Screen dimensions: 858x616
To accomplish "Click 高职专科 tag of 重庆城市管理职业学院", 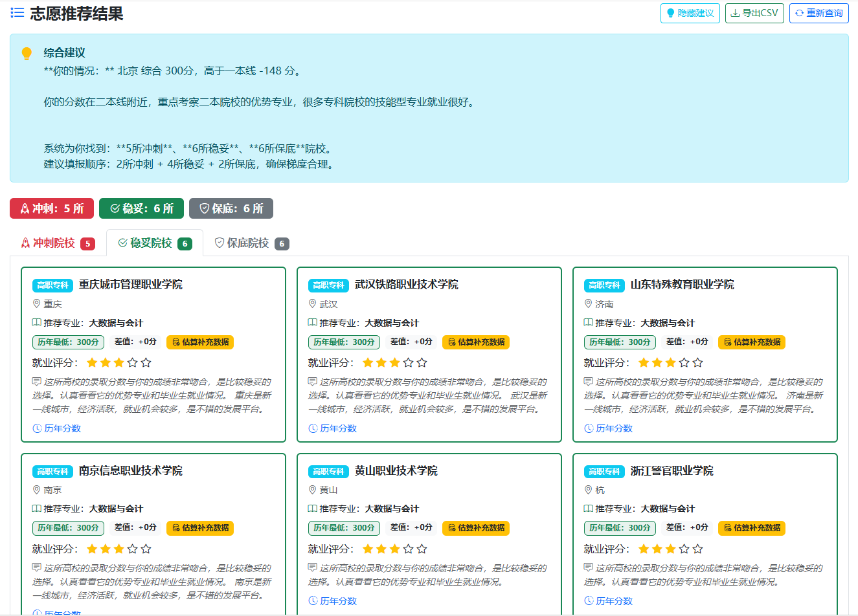I will click(x=52, y=285).
